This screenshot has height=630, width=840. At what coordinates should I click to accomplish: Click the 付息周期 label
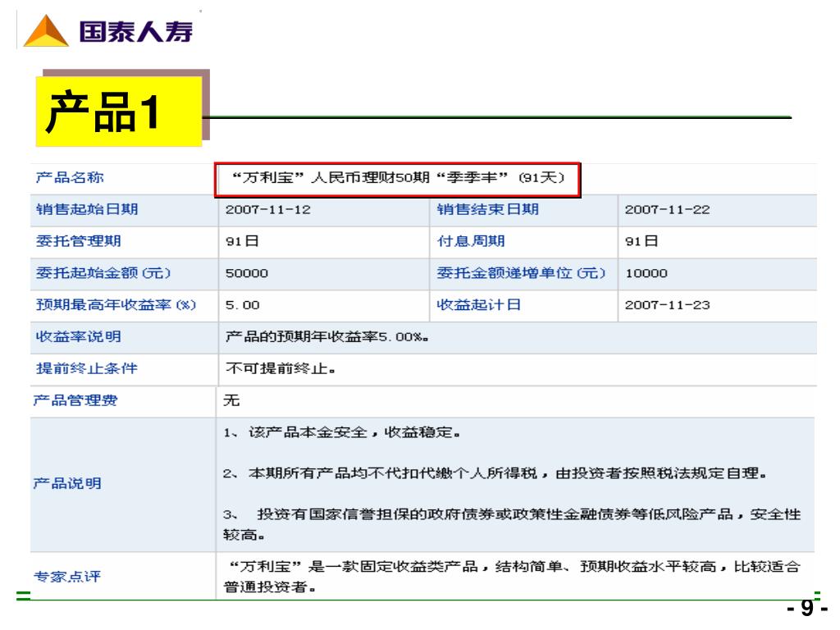pos(471,241)
